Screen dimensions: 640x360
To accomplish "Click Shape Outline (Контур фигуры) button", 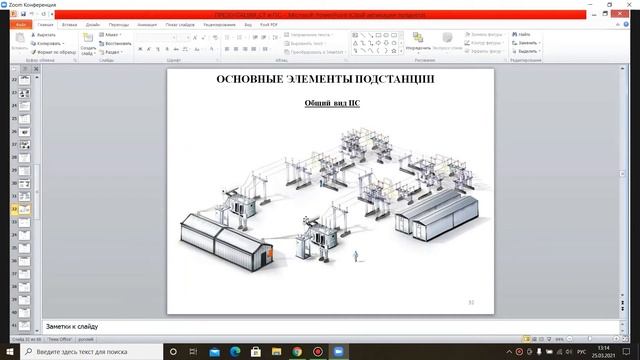I will [x=484, y=43].
